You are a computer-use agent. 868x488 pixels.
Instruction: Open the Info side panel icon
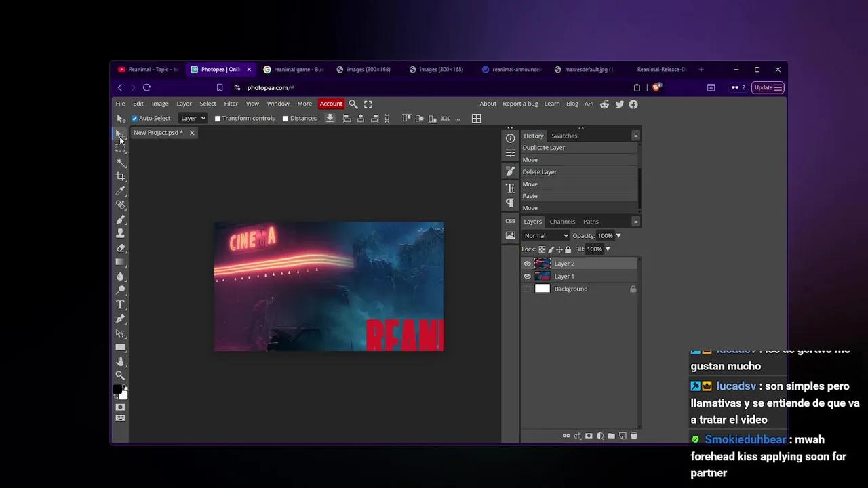tap(510, 138)
